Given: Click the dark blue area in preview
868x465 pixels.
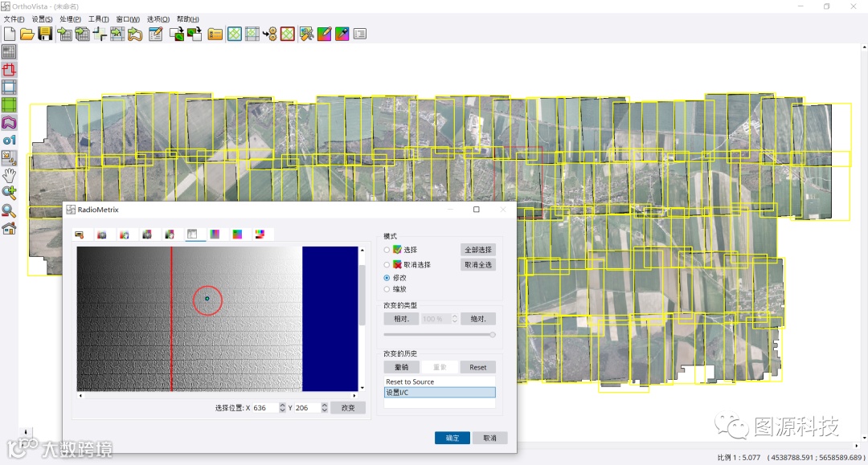Looking at the screenshot, I should (x=330, y=319).
